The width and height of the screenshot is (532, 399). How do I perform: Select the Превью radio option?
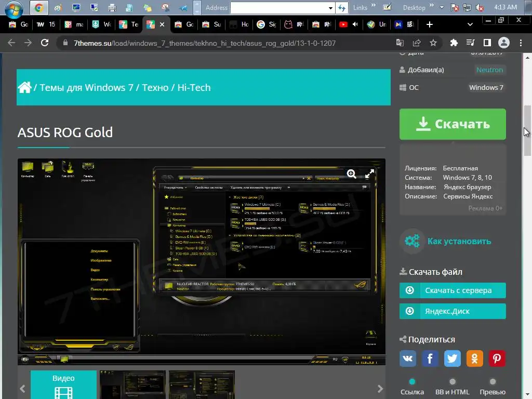pos(493,382)
